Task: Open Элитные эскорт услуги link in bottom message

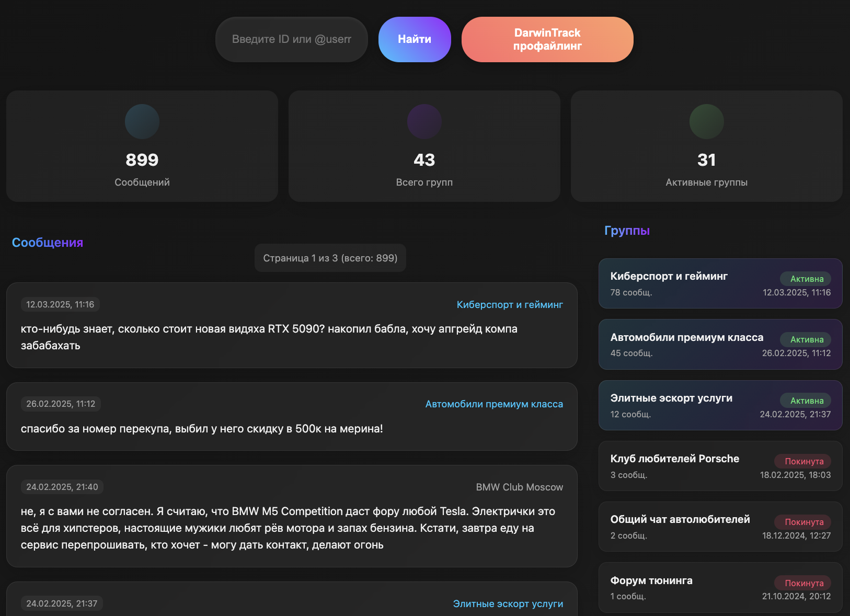Action: tap(508, 604)
